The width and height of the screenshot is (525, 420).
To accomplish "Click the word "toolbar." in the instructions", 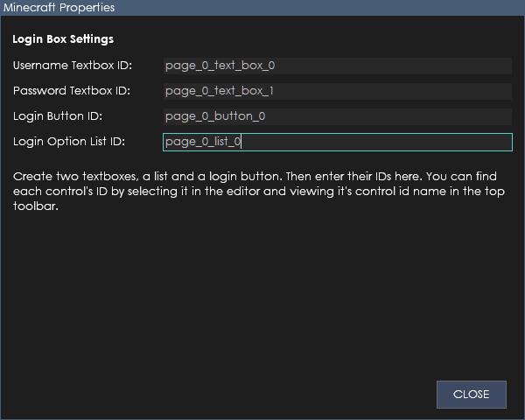I will coord(36,206).
